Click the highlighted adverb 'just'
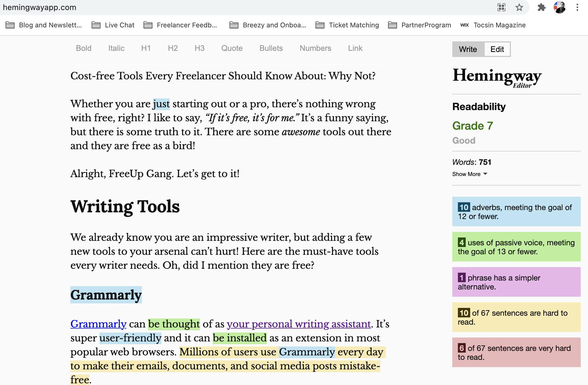Image resolution: width=588 pixels, height=385 pixels. tap(161, 104)
